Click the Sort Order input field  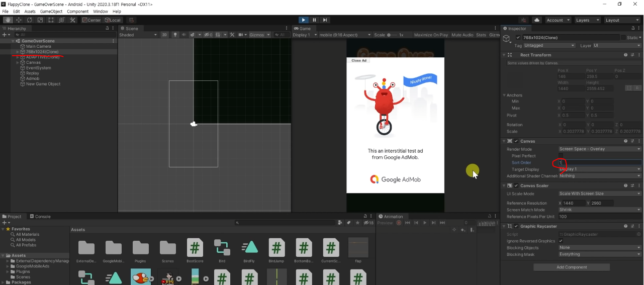click(x=600, y=162)
